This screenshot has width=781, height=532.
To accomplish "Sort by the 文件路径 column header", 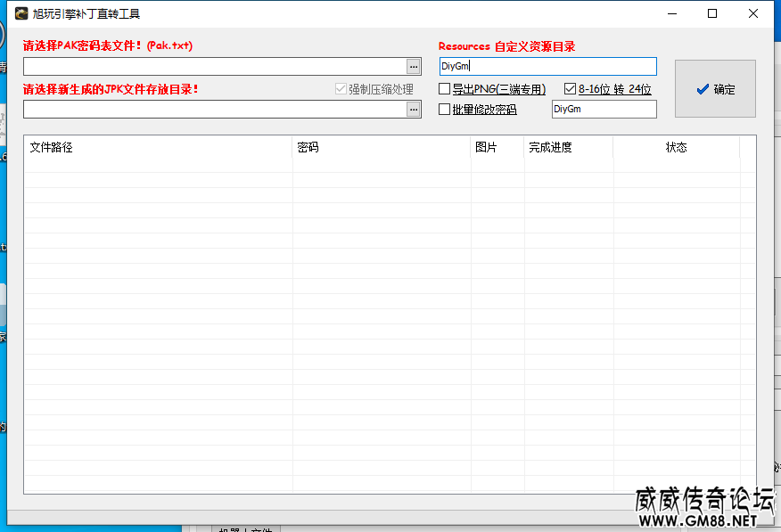I will (158, 148).
